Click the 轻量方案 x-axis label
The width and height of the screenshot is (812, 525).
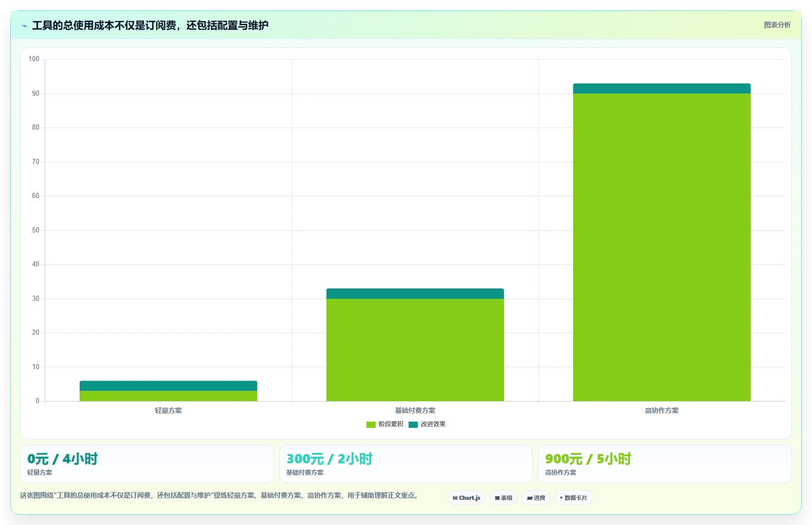[x=168, y=410]
